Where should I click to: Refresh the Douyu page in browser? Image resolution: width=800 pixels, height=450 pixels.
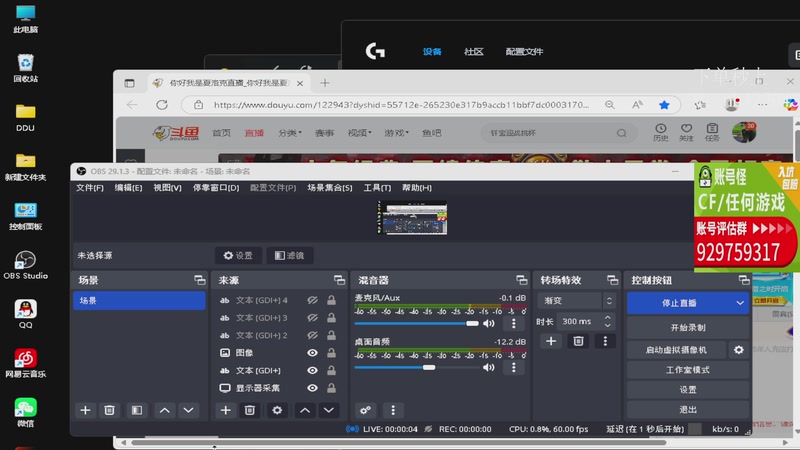tap(162, 105)
